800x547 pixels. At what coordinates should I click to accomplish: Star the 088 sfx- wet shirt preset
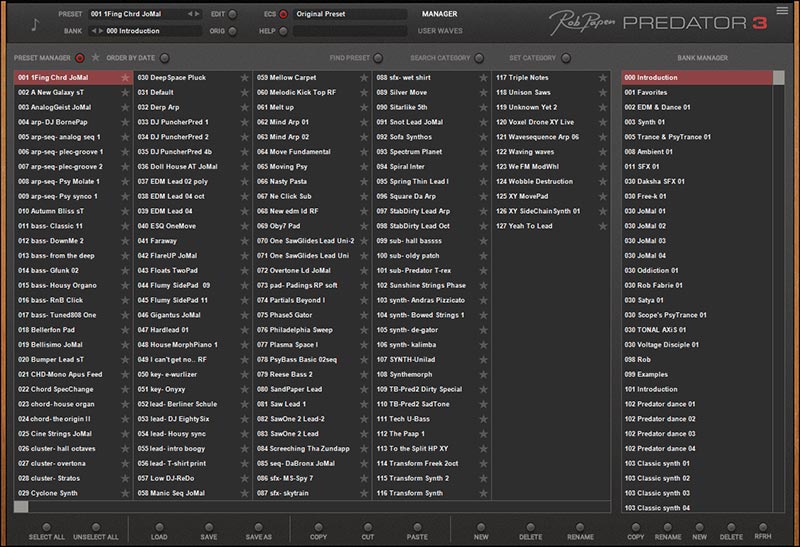pyautogui.click(x=483, y=78)
